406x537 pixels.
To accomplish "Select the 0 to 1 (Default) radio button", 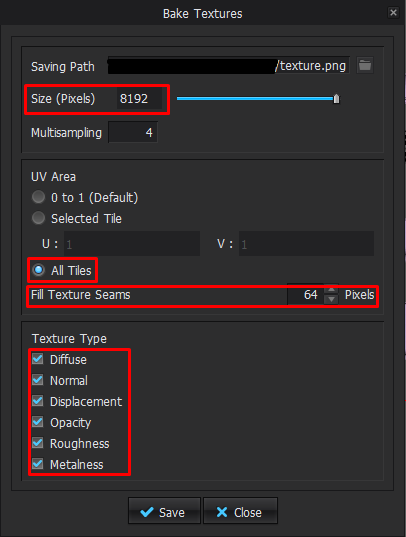I will pyautogui.click(x=38, y=197).
